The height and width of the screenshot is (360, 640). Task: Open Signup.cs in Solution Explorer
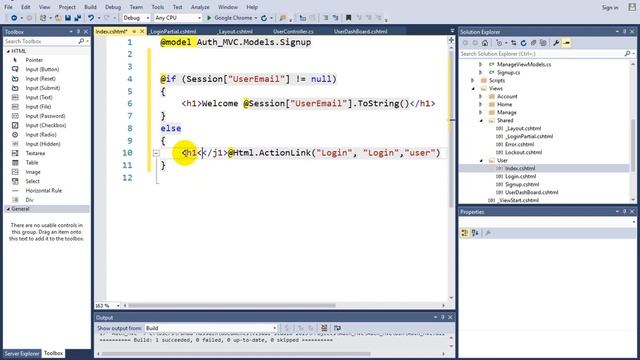pos(509,72)
